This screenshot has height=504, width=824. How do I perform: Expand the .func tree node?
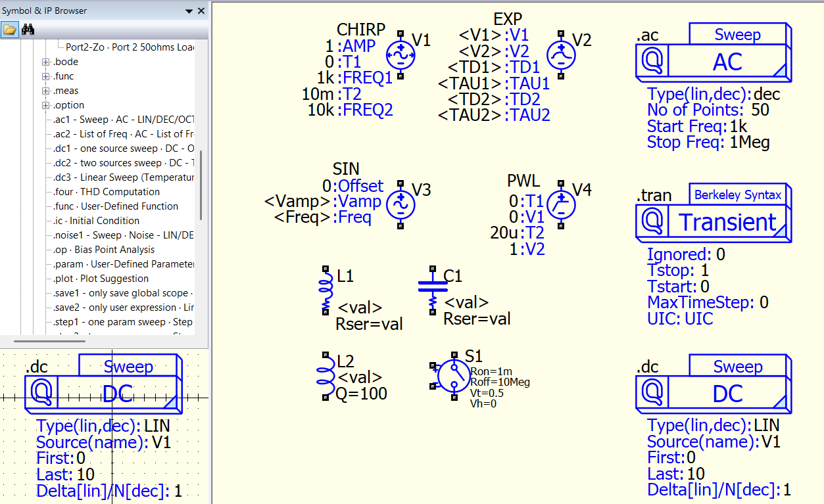click(46, 76)
